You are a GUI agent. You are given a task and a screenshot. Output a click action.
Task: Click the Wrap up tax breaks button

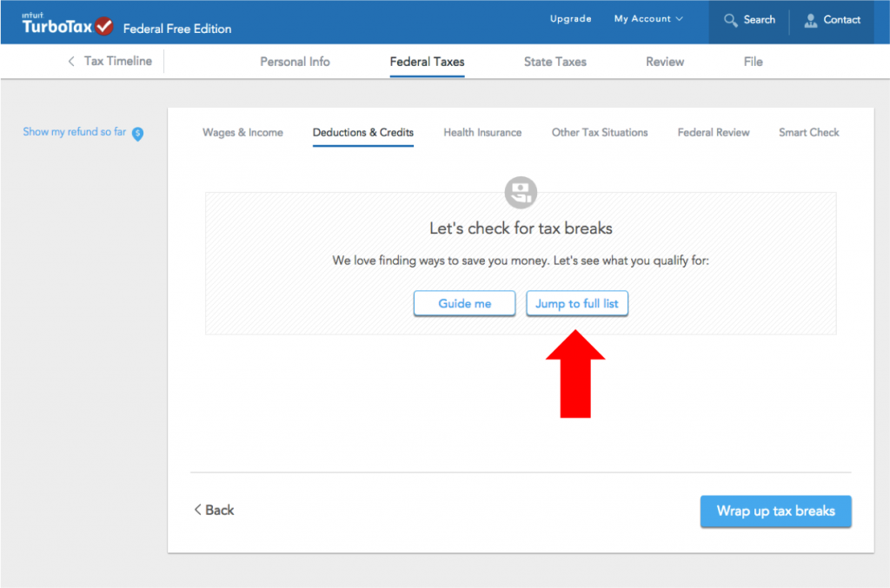point(775,511)
